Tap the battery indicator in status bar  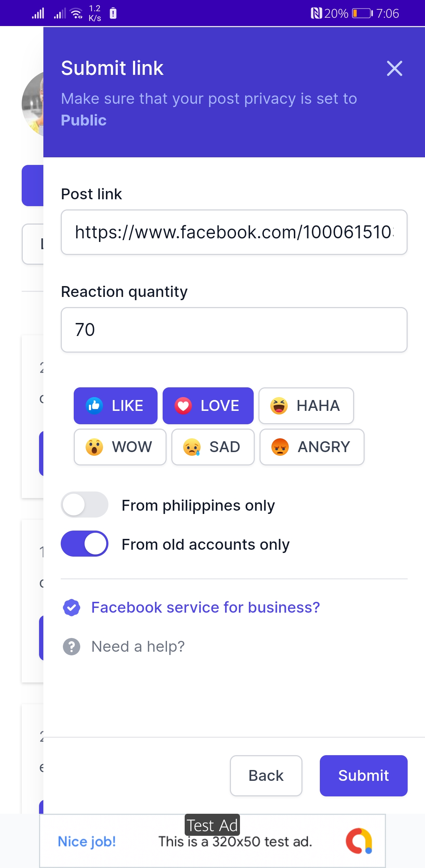(x=362, y=13)
